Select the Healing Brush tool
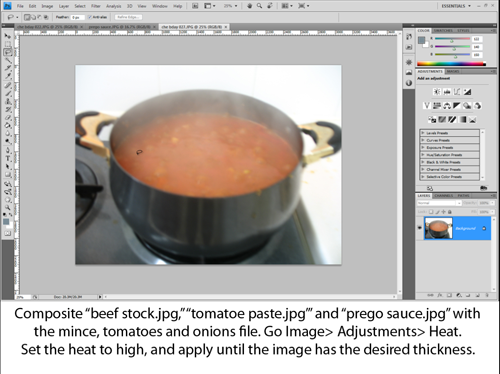The image size is (500, 374). [7, 85]
